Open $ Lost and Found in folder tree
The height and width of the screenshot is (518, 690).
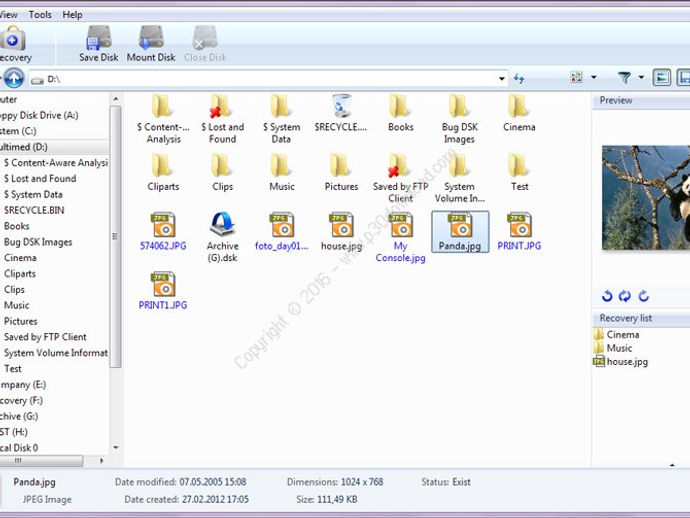pos(40,179)
